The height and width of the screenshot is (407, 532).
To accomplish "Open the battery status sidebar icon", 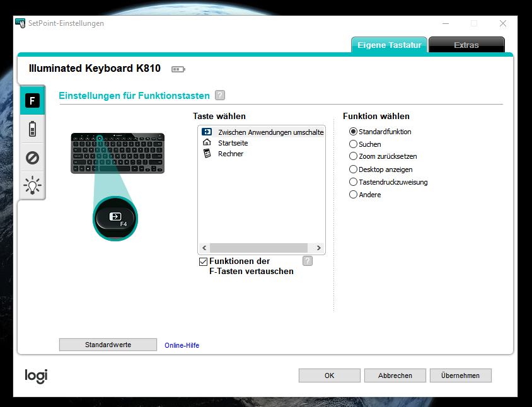I will [x=32, y=129].
